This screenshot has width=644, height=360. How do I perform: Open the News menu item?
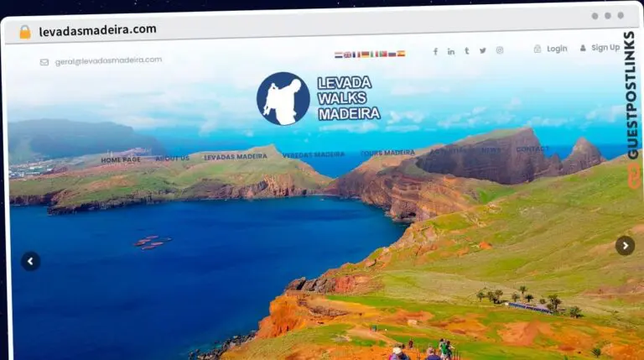(x=491, y=150)
